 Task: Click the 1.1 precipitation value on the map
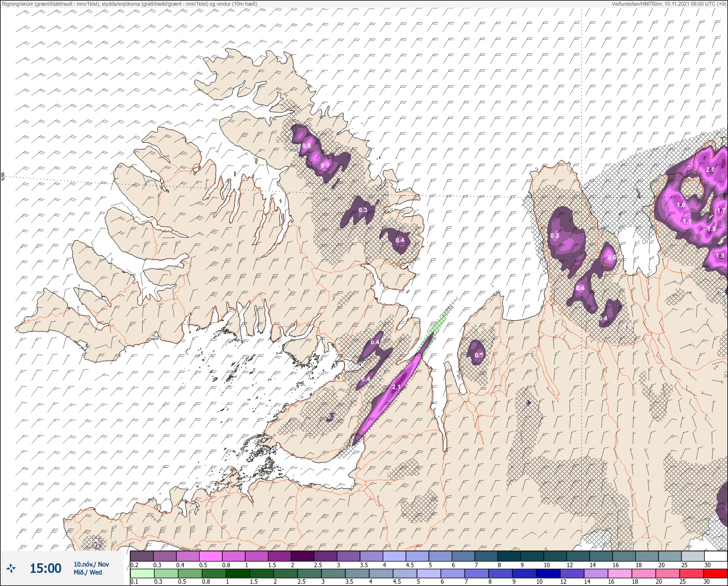pyautogui.click(x=687, y=221)
